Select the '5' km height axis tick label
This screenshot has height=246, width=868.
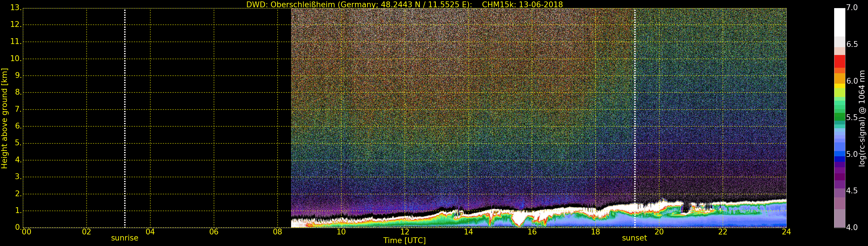(x=18, y=143)
